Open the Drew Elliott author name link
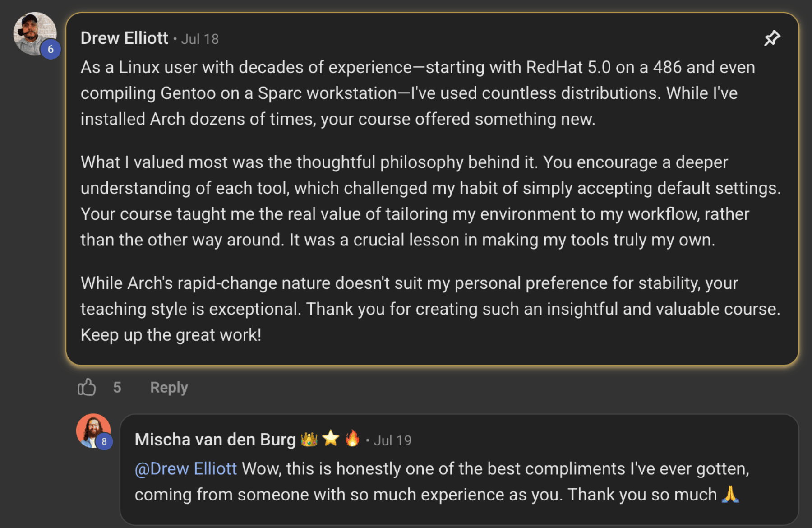 click(x=124, y=38)
